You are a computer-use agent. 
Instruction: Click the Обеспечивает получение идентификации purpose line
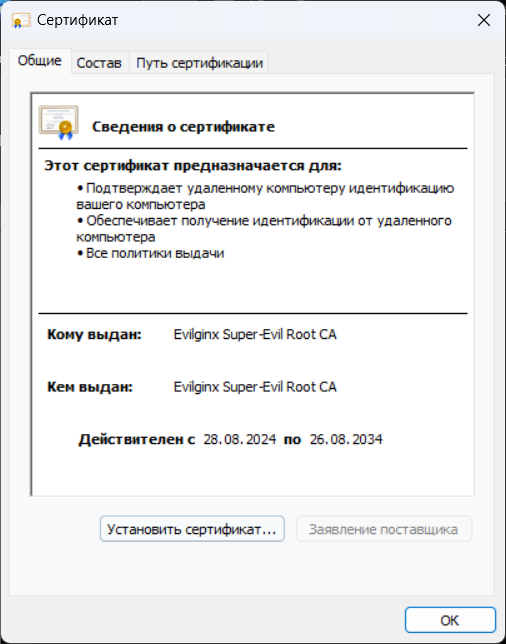[x=264, y=229]
